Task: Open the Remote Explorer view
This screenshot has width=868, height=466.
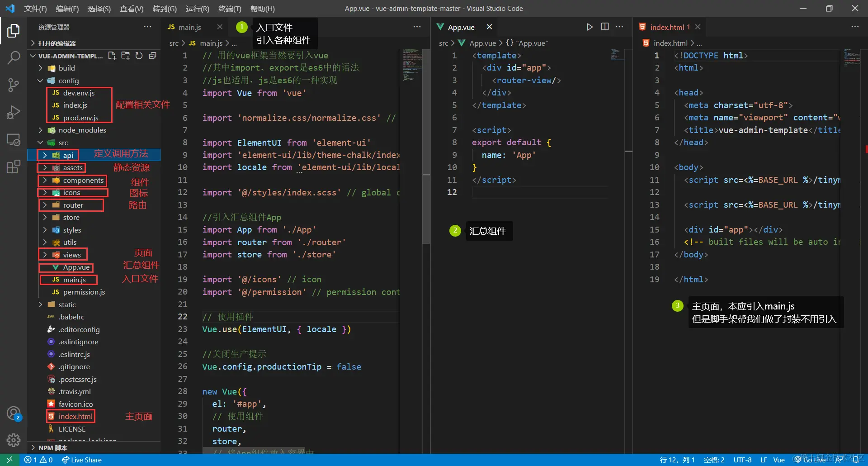Action: [x=14, y=139]
